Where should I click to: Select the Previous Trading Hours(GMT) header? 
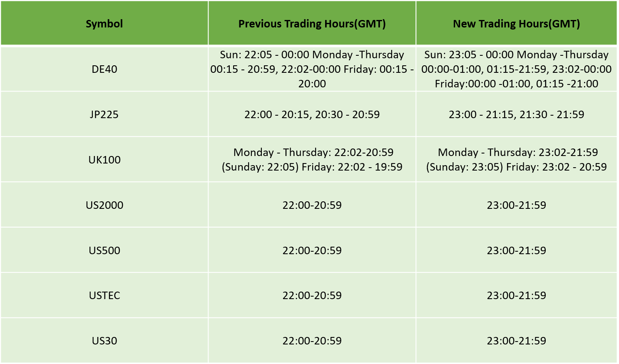click(312, 23)
